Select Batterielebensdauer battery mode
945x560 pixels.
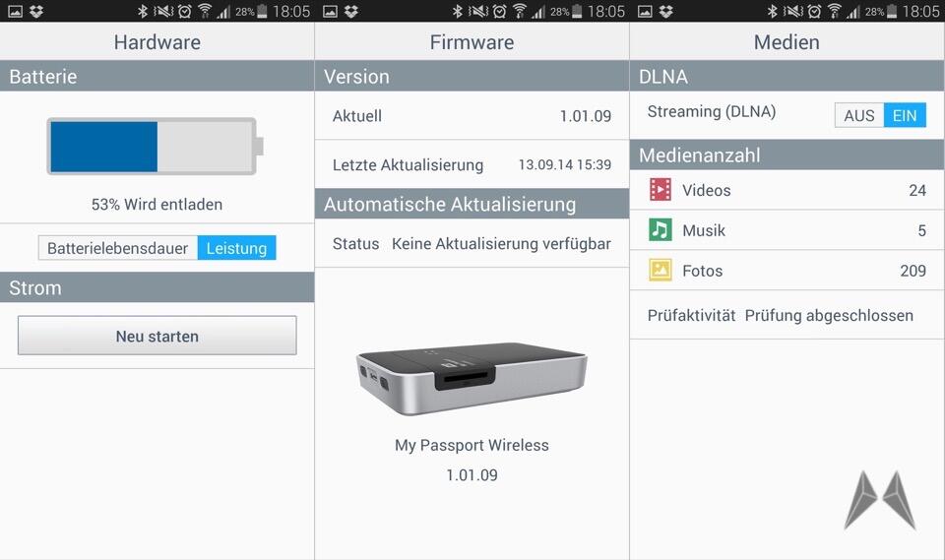(117, 248)
